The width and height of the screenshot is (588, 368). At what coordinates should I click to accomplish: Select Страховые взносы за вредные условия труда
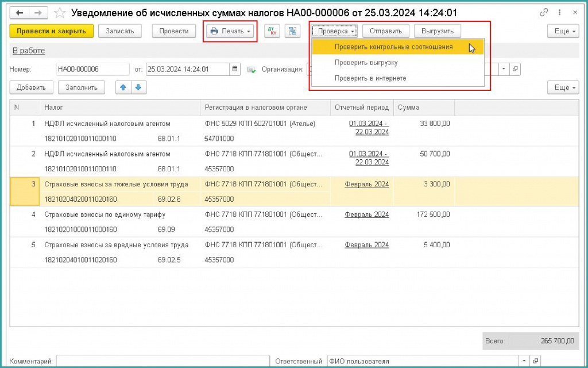117,245
